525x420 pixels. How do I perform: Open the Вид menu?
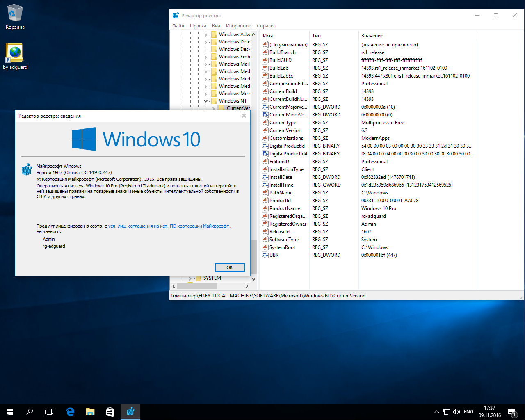tap(216, 26)
